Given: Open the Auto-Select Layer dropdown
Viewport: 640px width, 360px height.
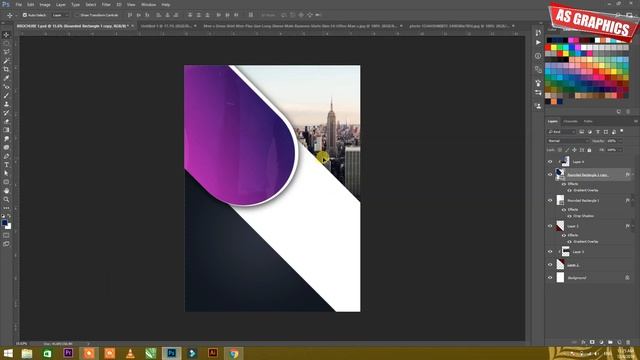Looking at the screenshot, I should [60, 15].
